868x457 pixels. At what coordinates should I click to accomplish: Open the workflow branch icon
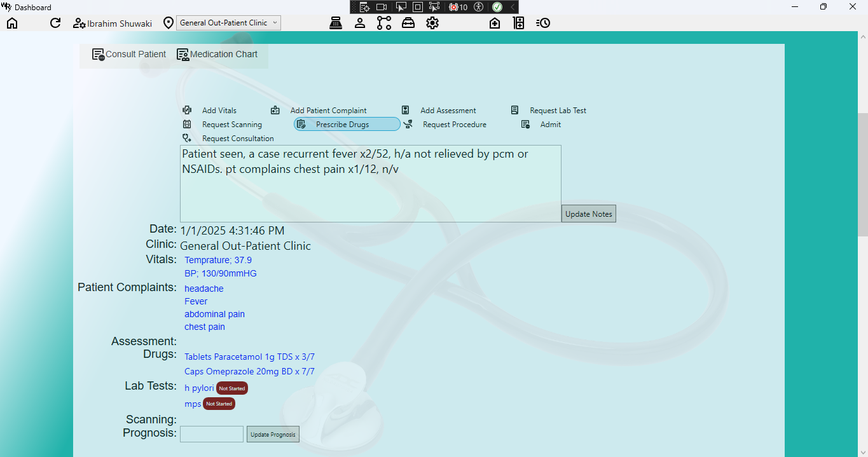tap(384, 23)
